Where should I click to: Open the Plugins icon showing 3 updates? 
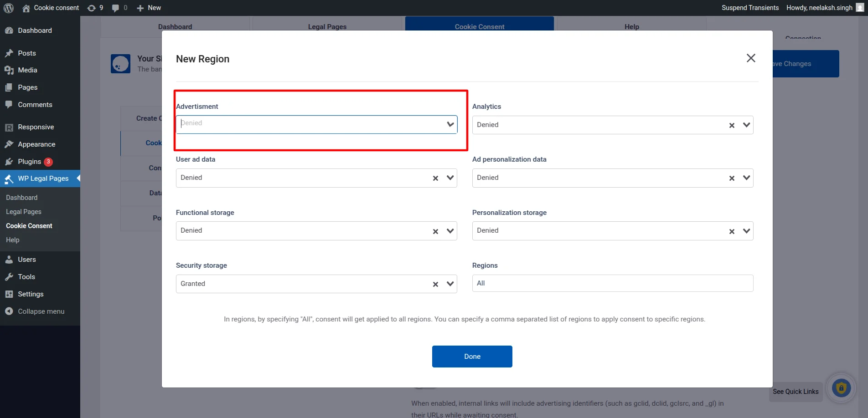point(10,162)
